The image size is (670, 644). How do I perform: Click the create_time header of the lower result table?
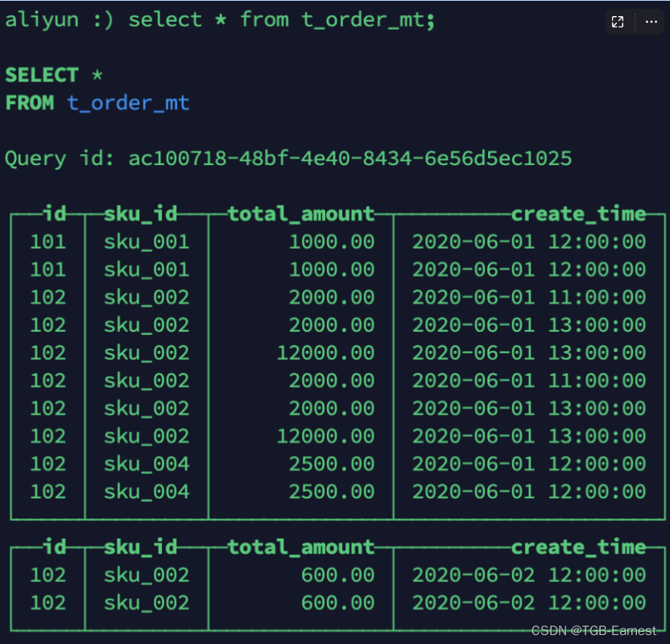click(x=578, y=547)
